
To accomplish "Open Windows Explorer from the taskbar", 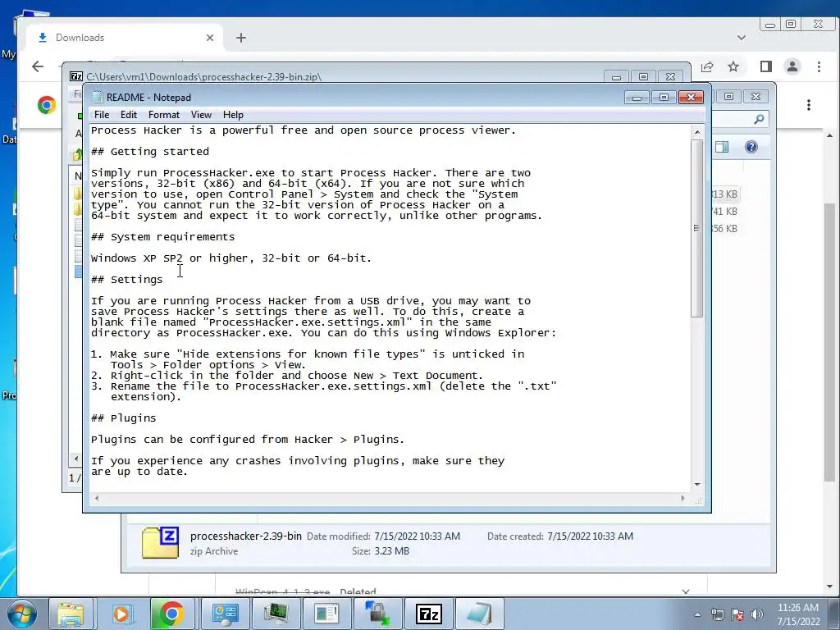I will (x=71, y=614).
